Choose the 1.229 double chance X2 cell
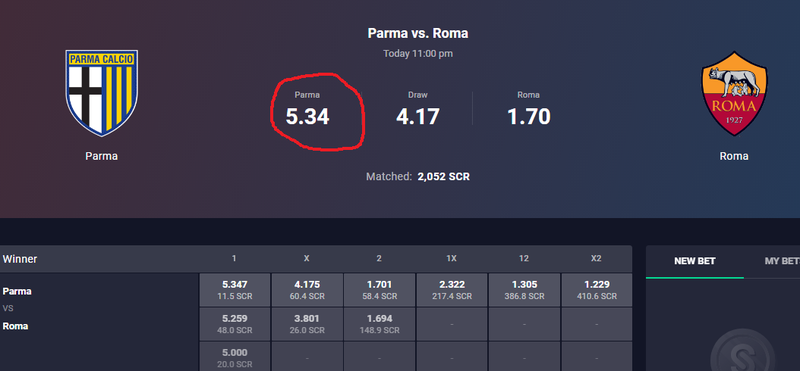 coord(596,290)
